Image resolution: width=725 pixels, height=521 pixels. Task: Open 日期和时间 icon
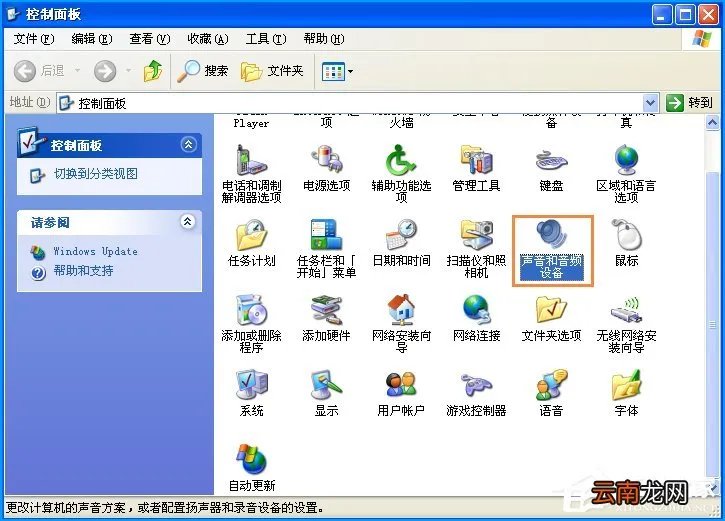point(401,243)
